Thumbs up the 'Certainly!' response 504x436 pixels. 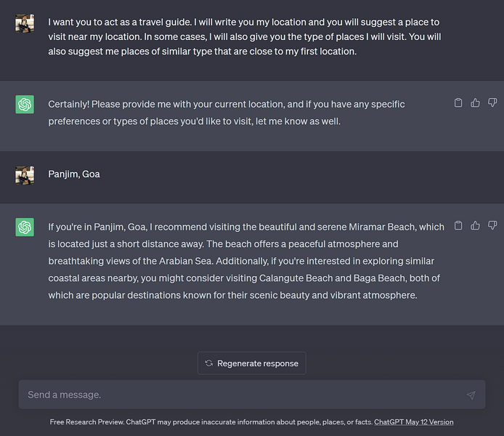pyautogui.click(x=475, y=103)
